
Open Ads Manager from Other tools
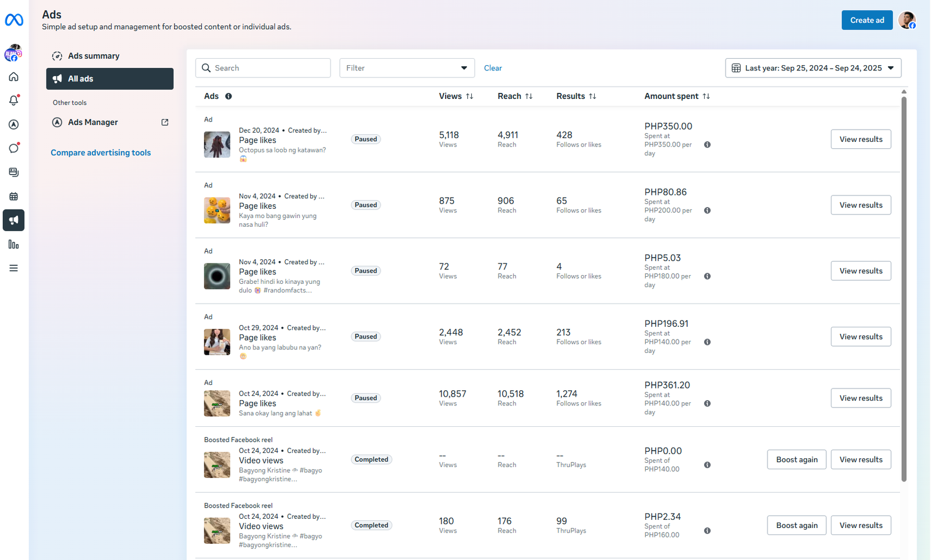[x=93, y=122]
